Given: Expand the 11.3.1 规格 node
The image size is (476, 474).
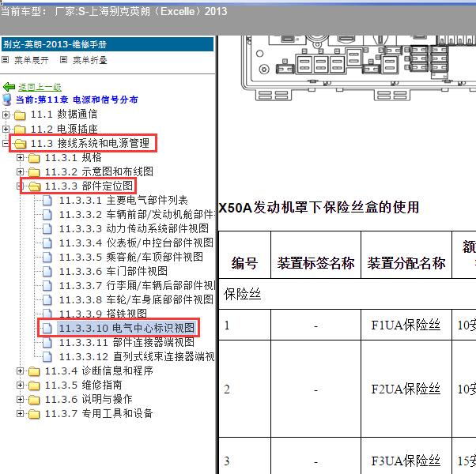Looking at the screenshot, I should tap(20, 157).
